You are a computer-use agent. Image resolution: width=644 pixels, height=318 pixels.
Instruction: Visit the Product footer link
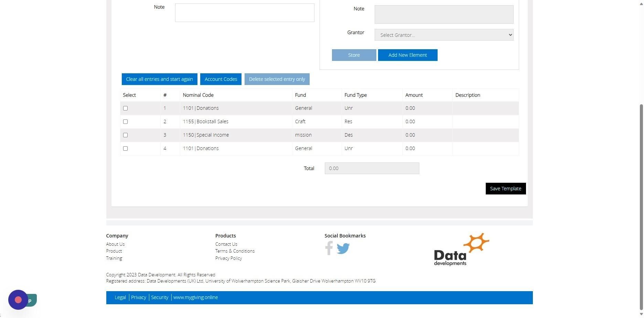click(114, 251)
